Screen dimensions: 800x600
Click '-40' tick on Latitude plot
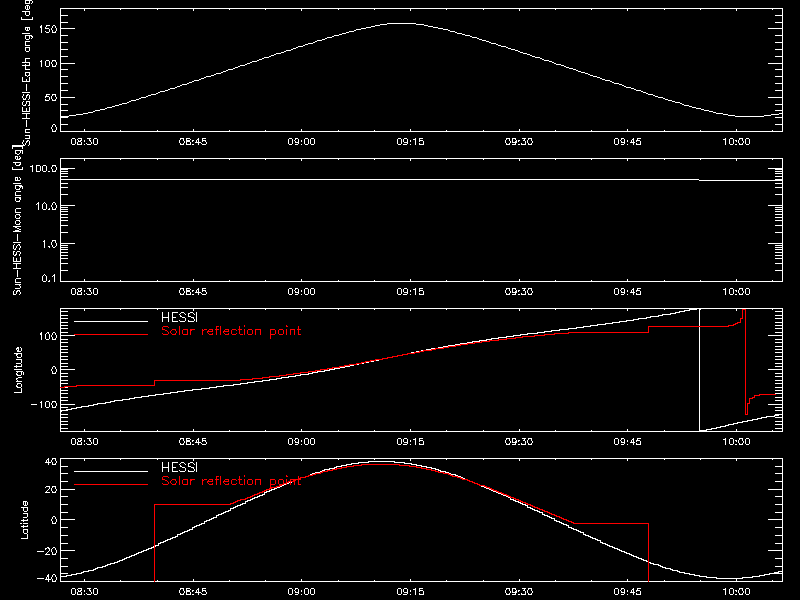click(47, 578)
